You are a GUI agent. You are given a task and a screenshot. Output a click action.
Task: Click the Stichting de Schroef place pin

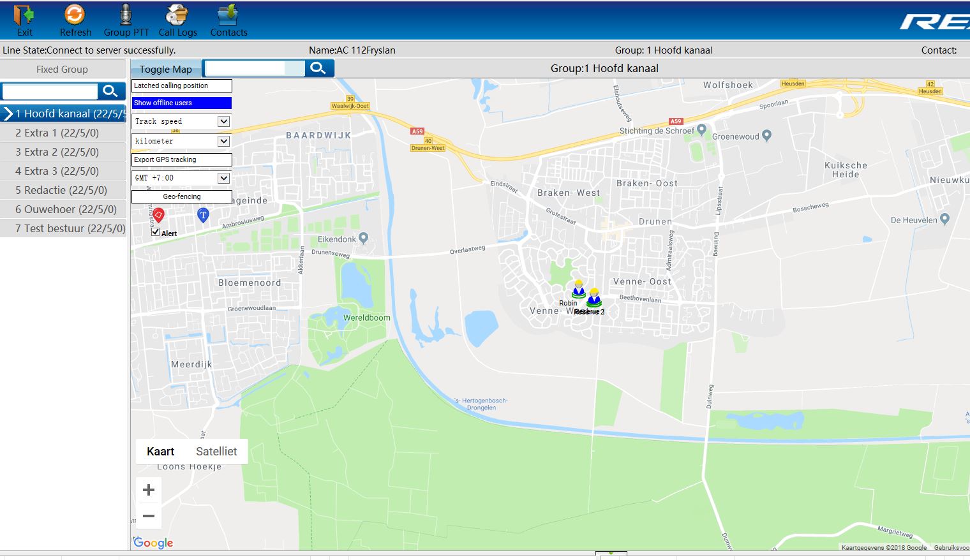(702, 129)
